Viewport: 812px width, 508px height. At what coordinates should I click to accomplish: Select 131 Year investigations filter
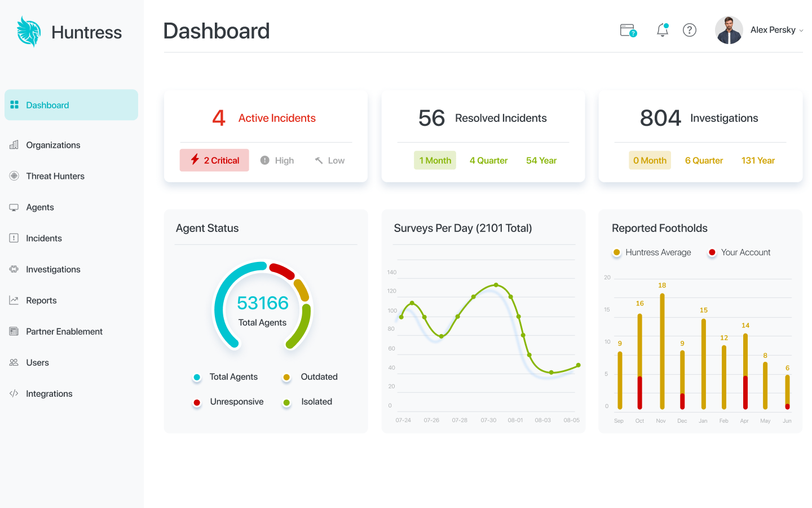point(758,160)
